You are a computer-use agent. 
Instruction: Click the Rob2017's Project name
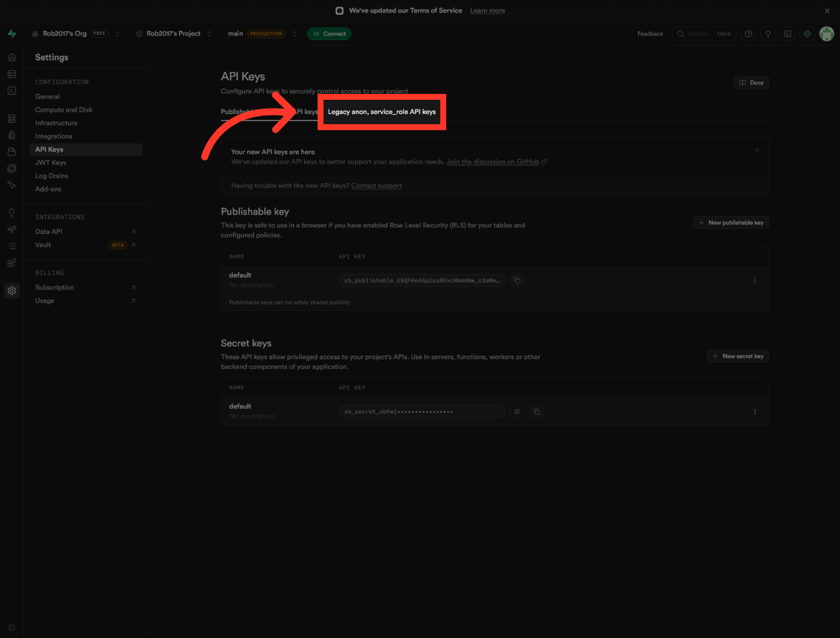click(x=174, y=34)
